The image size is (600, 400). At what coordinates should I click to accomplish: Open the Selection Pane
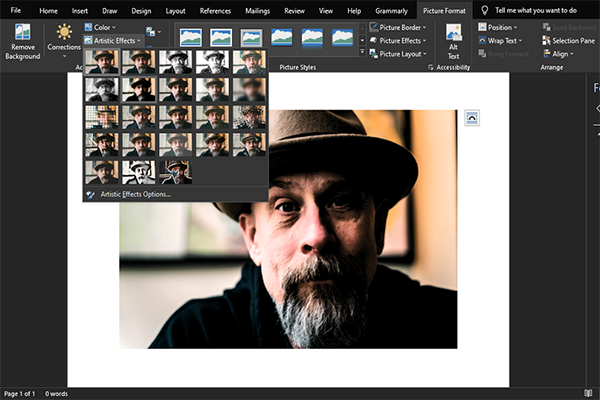(566, 40)
